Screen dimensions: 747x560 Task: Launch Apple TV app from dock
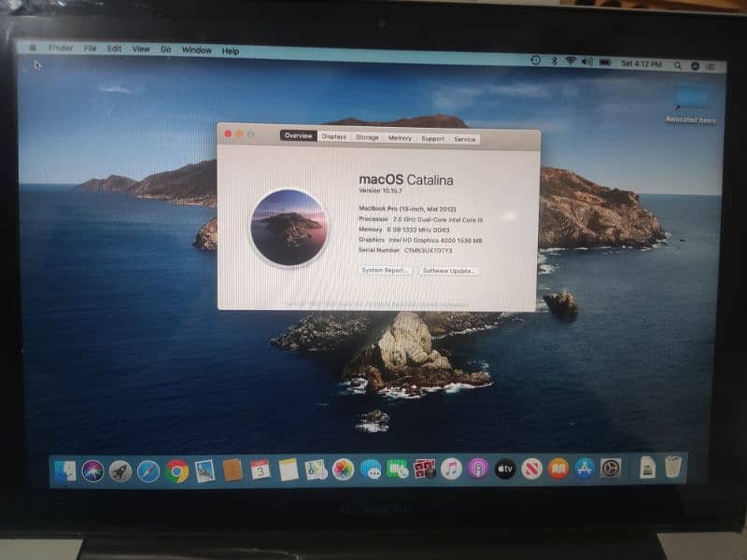pyautogui.click(x=505, y=469)
